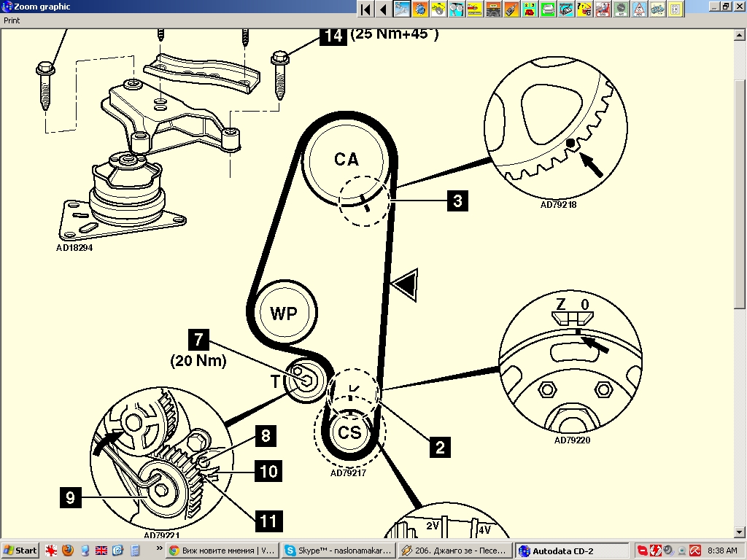This screenshot has width=747, height=560.
Task: Open the blue stopwatch repair times icon
Action: point(419,9)
